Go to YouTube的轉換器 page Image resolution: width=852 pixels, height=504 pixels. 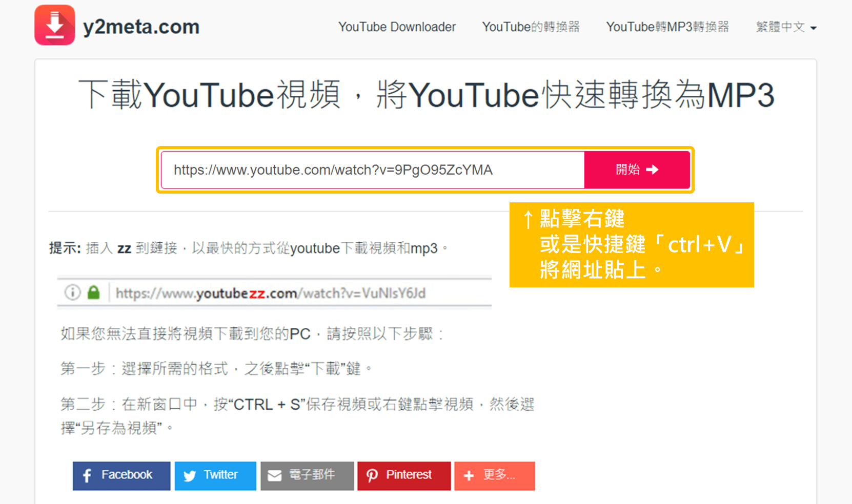531,27
